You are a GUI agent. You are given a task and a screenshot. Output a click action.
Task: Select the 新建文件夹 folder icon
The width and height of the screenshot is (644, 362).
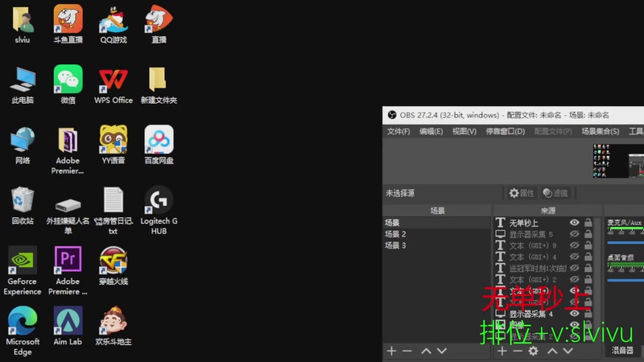click(159, 85)
